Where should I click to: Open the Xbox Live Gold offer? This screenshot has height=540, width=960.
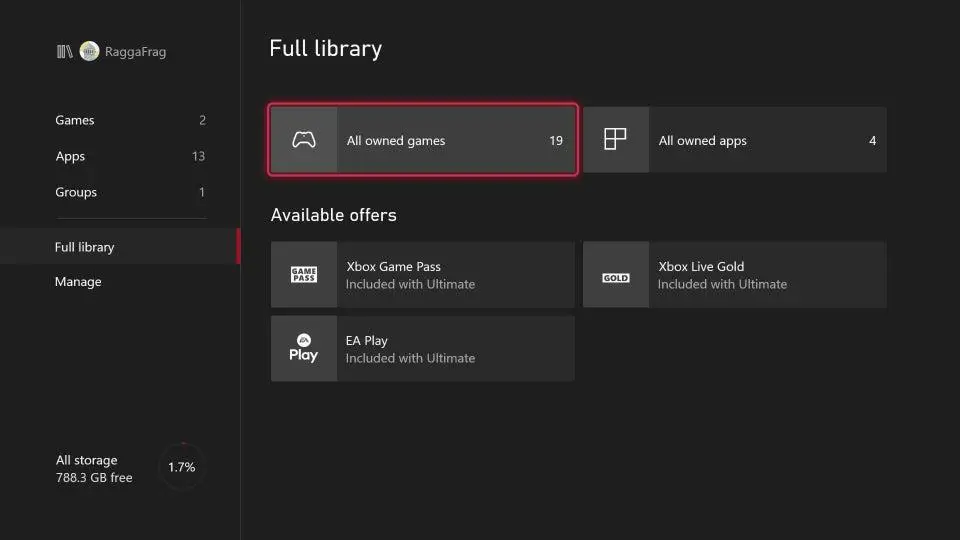tap(735, 274)
